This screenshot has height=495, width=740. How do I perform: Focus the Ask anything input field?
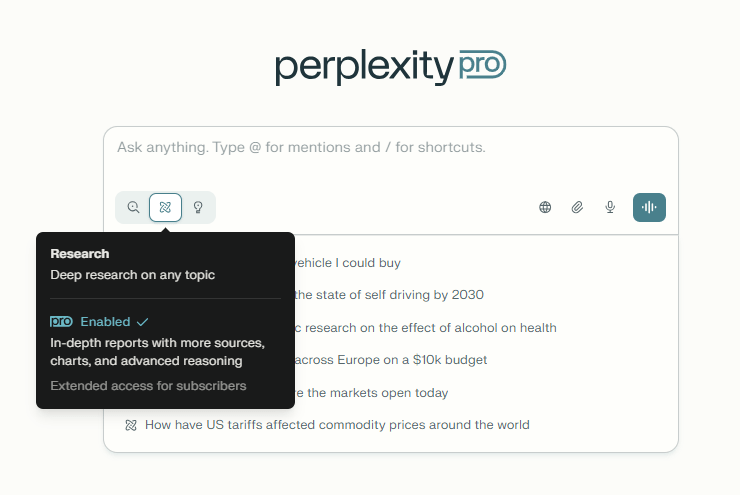tap(390, 148)
